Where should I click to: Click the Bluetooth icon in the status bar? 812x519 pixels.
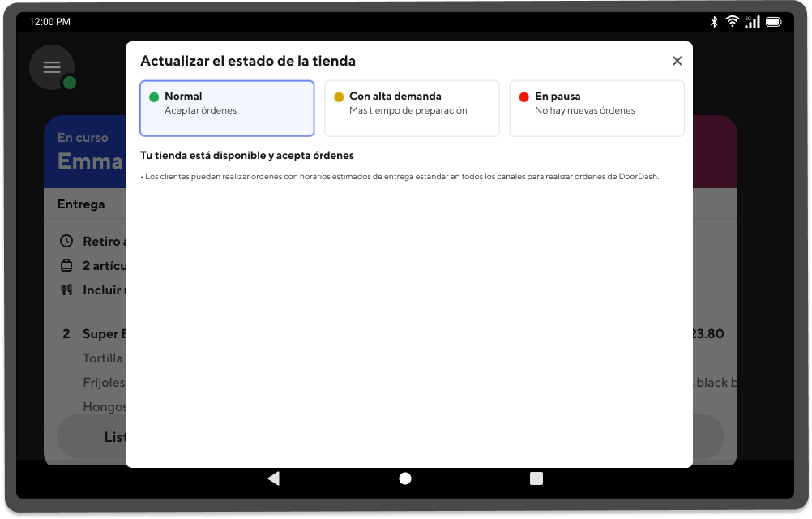713,21
